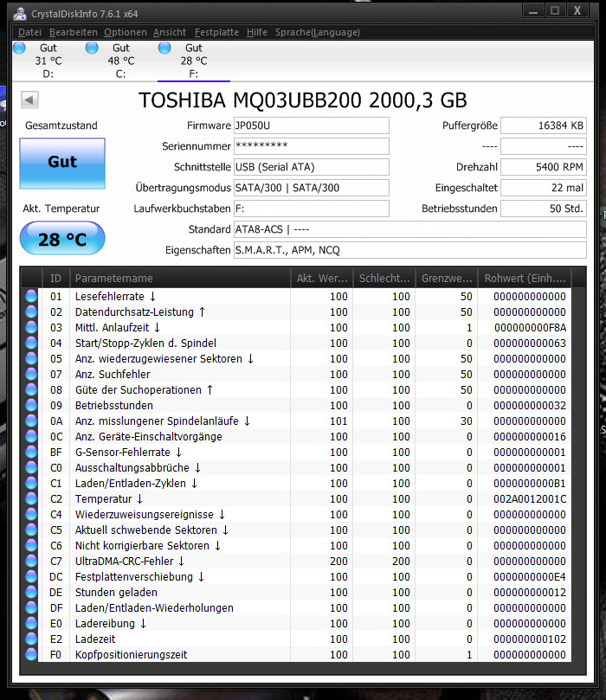Click the Schlecht... column header
This screenshot has width=606, height=700.
384,278
